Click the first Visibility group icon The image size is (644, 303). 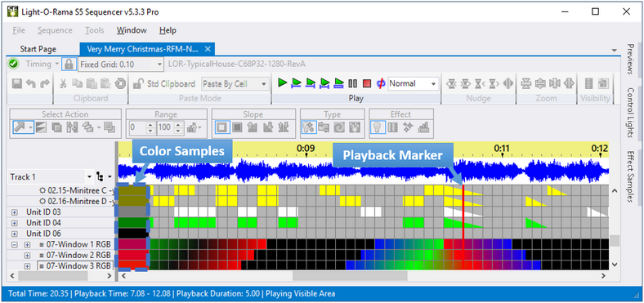589,84
